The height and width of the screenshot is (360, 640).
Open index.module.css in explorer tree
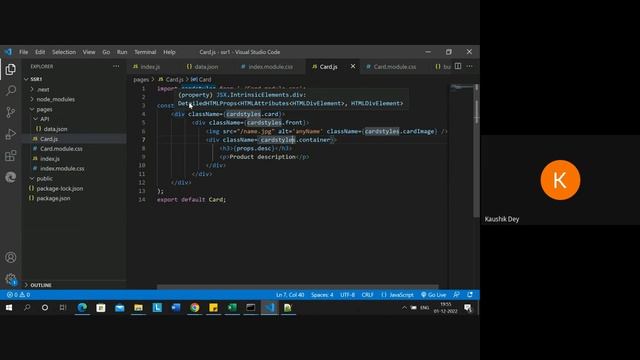[62, 169]
